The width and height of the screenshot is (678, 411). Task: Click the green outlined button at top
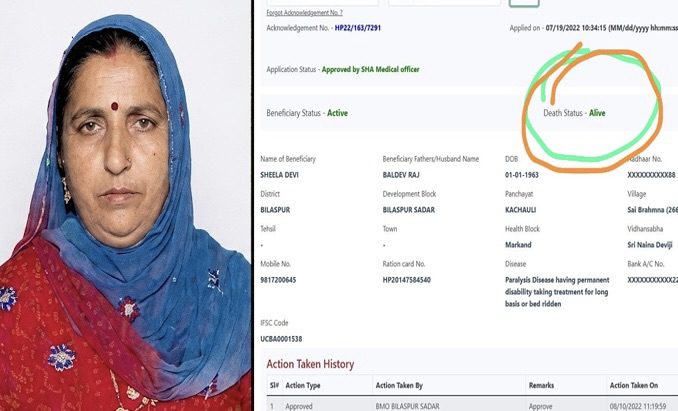(524, 3)
